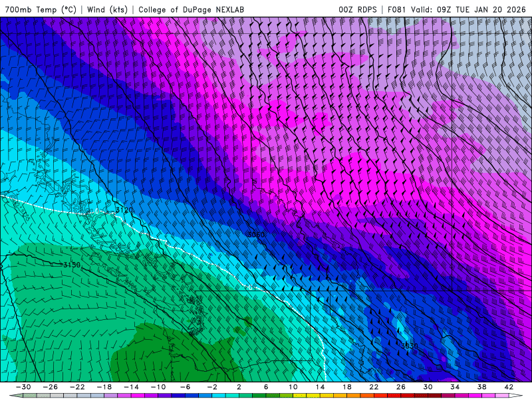Click the 3030 height contour label
This screenshot has width=532, height=399.
[x=410, y=346]
